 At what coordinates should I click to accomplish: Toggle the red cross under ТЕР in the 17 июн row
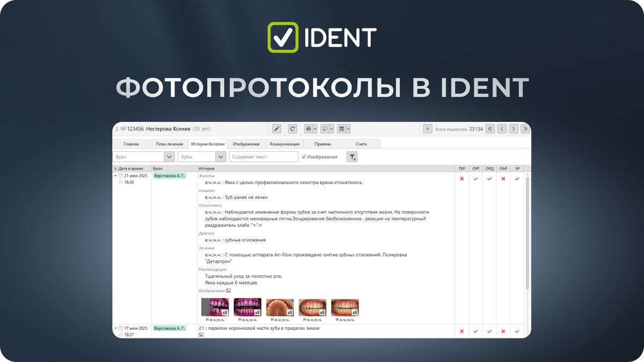pyautogui.click(x=462, y=331)
